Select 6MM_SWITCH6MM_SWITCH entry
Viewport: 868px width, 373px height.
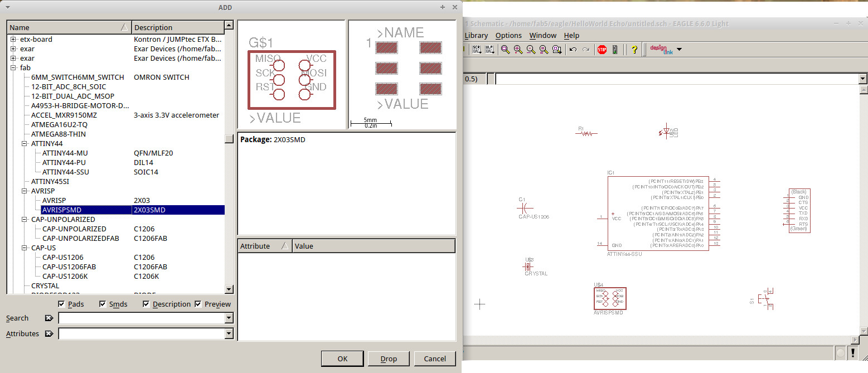pos(77,77)
